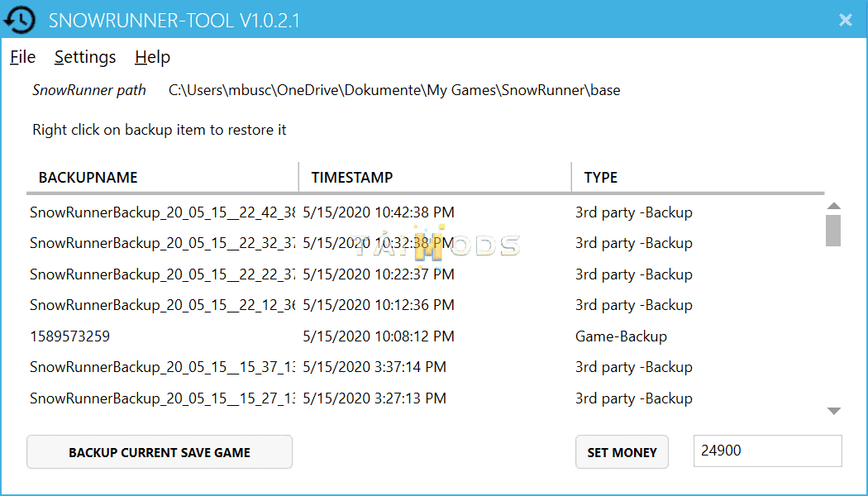Click the scroll up arrow of backup list
This screenshot has height=496, width=868.
coord(833,206)
